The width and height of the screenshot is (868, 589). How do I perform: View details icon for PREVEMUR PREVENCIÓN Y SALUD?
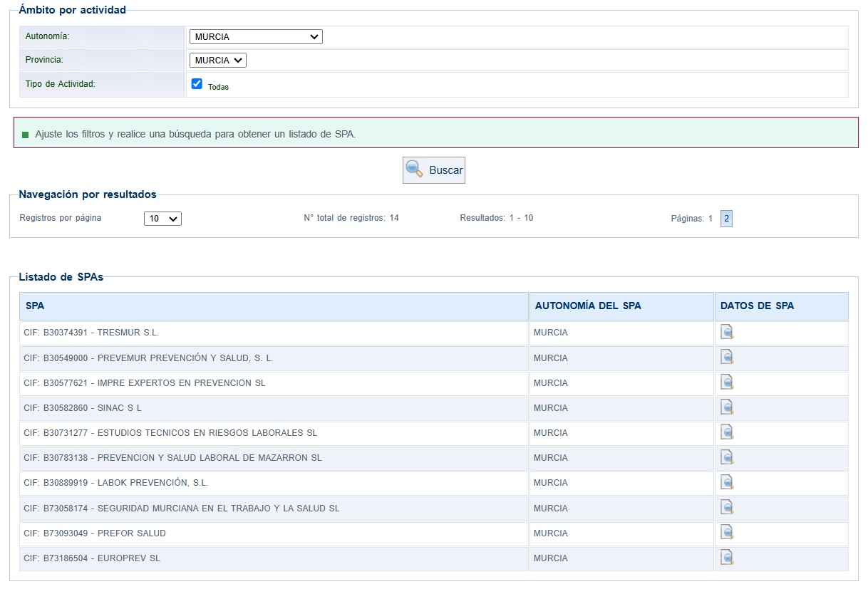[x=727, y=358]
